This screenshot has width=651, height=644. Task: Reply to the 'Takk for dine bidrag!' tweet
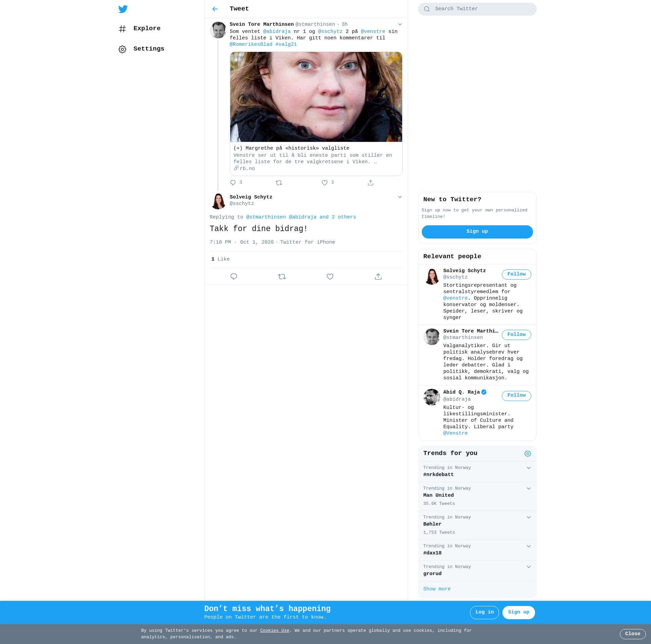coord(234,277)
